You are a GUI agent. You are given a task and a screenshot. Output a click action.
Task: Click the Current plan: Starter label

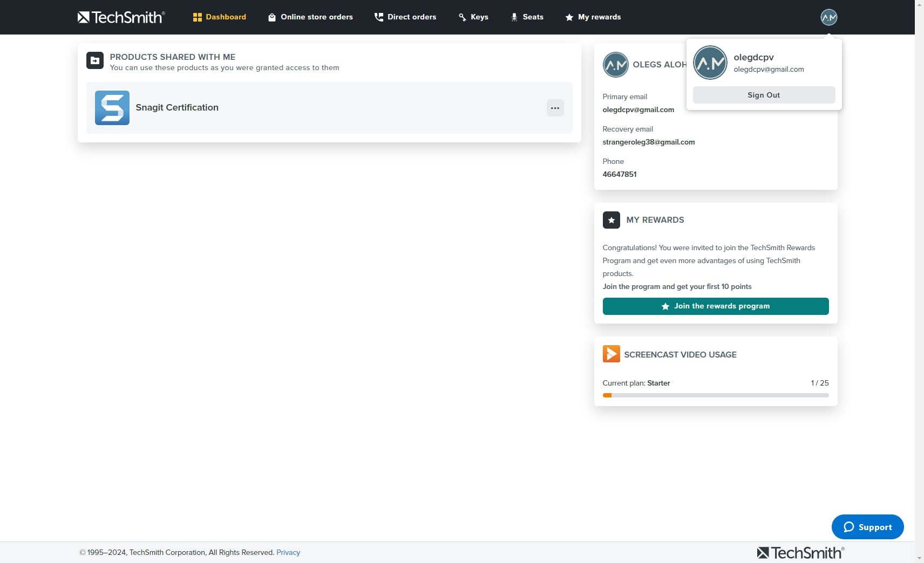(636, 383)
